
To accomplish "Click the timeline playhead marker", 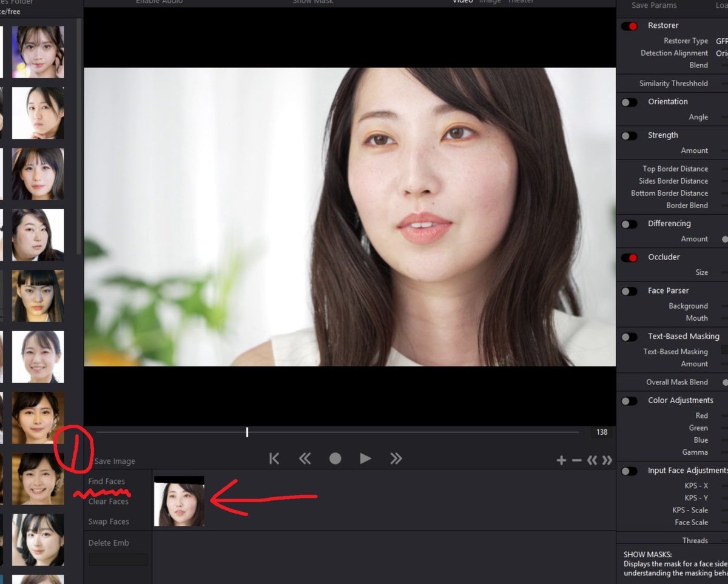I will pos(247,432).
